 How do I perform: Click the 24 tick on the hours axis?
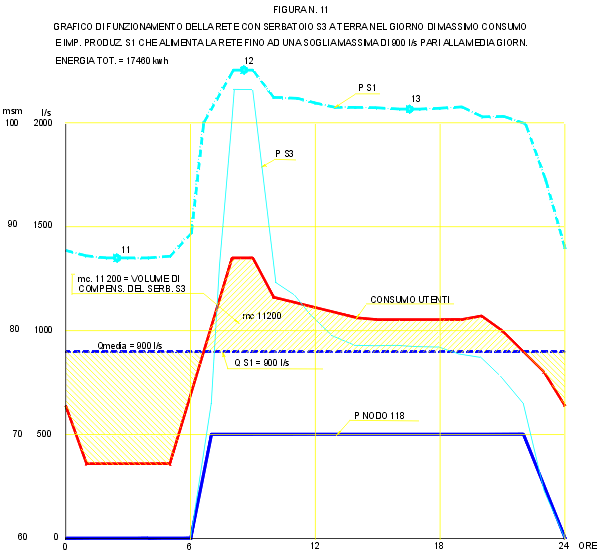click(x=564, y=546)
